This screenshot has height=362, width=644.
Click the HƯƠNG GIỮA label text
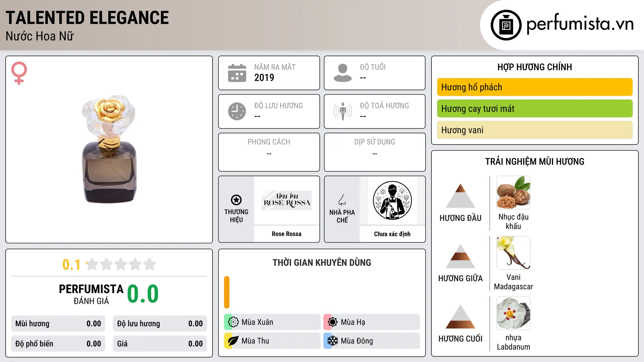coord(460,278)
